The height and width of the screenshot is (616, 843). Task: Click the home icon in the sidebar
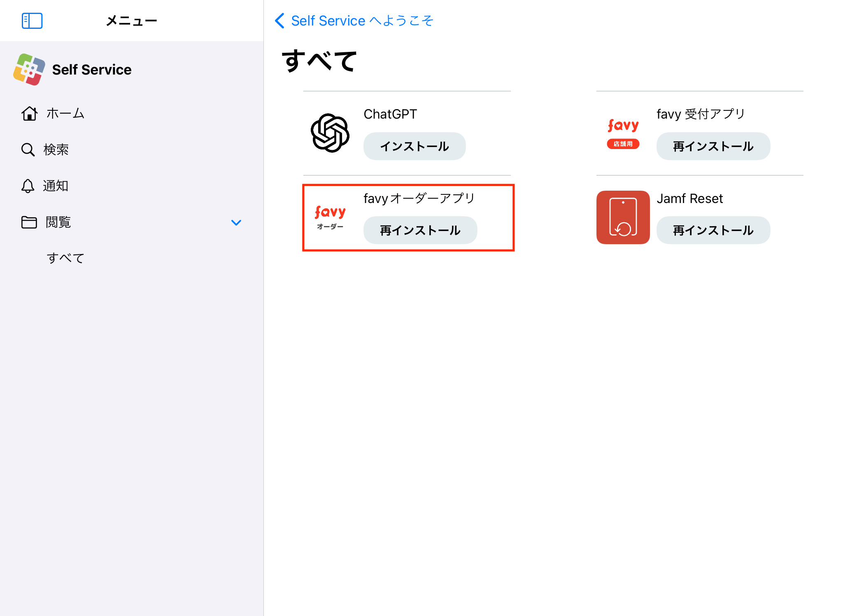[29, 113]
